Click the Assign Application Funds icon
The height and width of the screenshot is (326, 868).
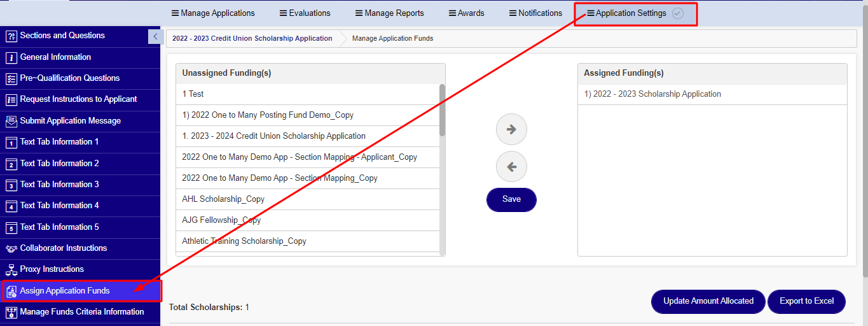click(x=11, y=291)
